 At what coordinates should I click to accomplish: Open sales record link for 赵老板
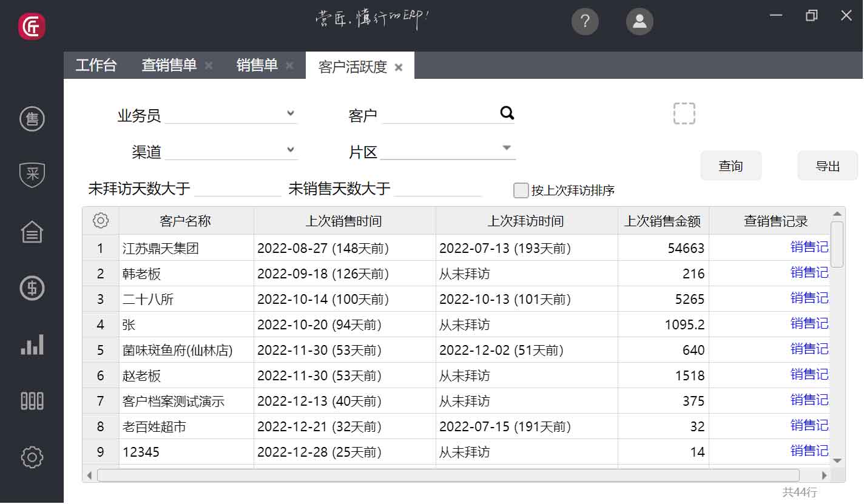click(x=809, y=375)
